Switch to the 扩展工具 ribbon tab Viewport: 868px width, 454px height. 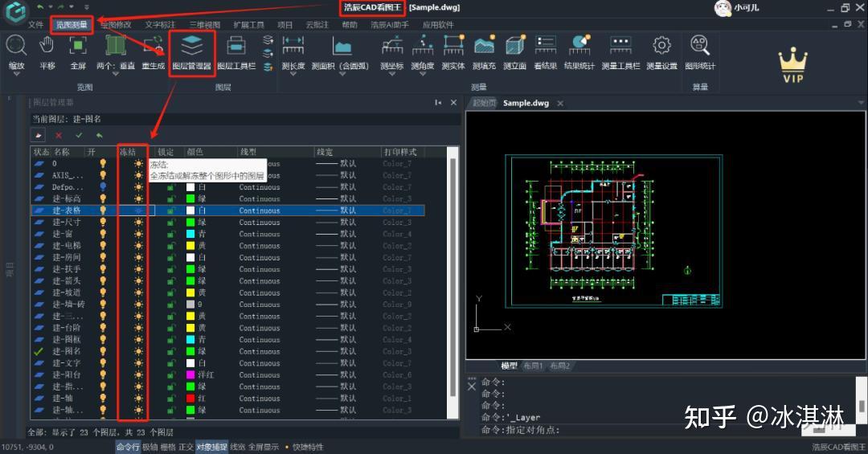pyautogui.click(x=248, y=24)
